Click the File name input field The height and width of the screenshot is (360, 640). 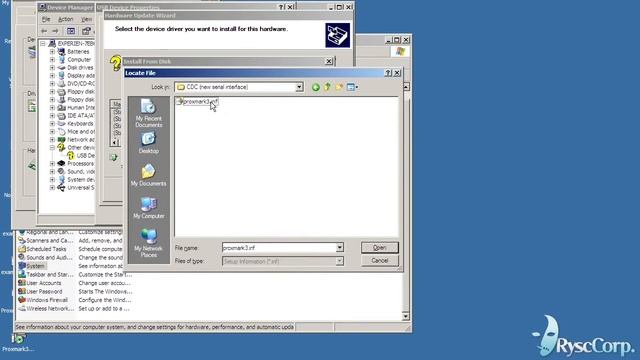point(279,247)
